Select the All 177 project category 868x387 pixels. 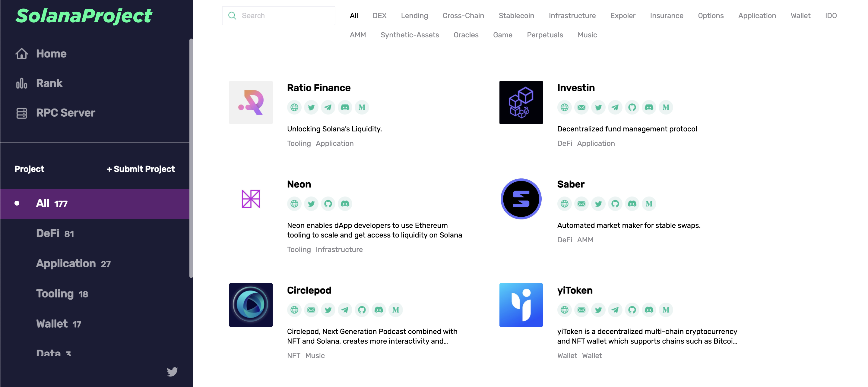pyautogui.click(x=95, y=203)
